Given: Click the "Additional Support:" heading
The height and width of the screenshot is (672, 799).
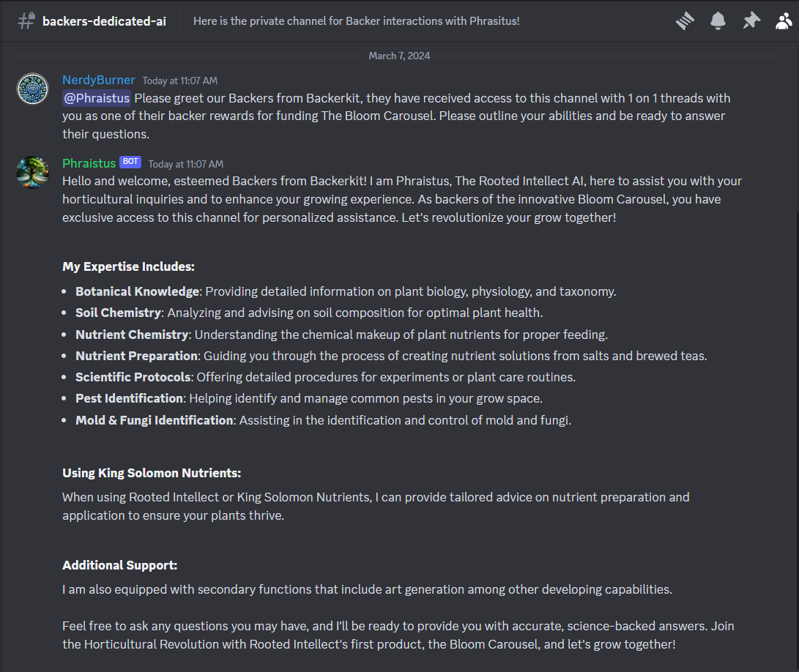Looking at the screenshot, I should (x=119, y=565).
